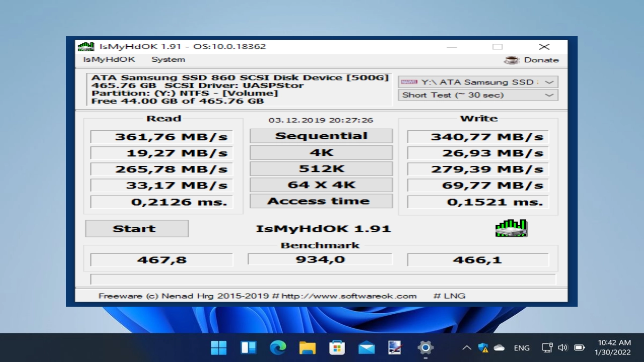The height and width of the screenshot is (362, 644).
Task: Click the 934,0 total benchmark score
Action: (320, 259)
